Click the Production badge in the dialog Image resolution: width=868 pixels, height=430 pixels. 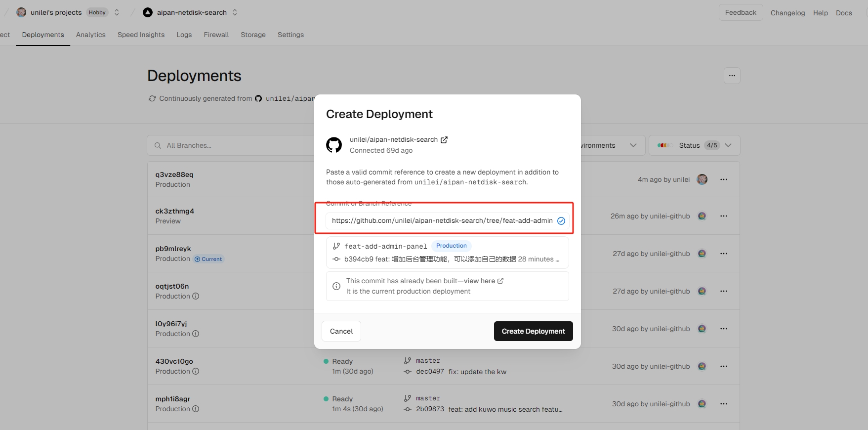452,246
